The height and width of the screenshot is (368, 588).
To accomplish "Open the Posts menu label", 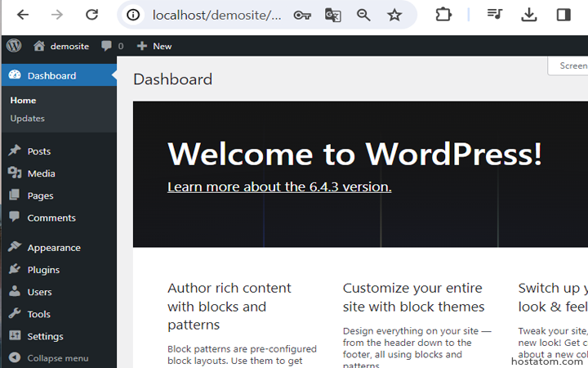I will point(39,151).
